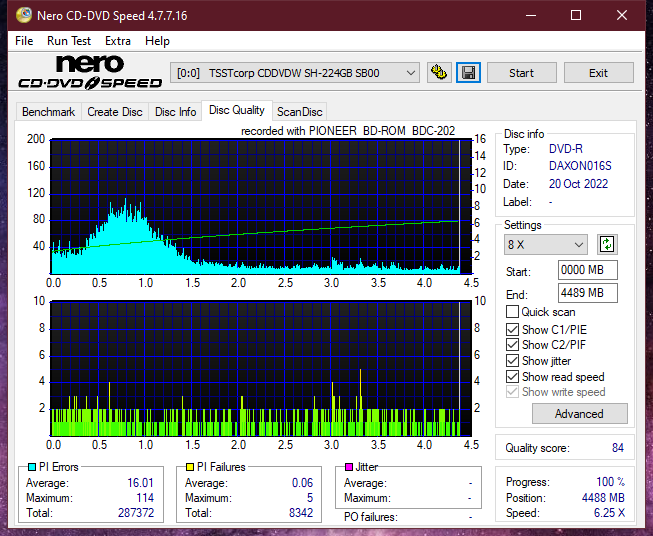Click the recorded with PIONEER BD-ROM text
This screenshot has height=536, width=653.
(348, 131)
